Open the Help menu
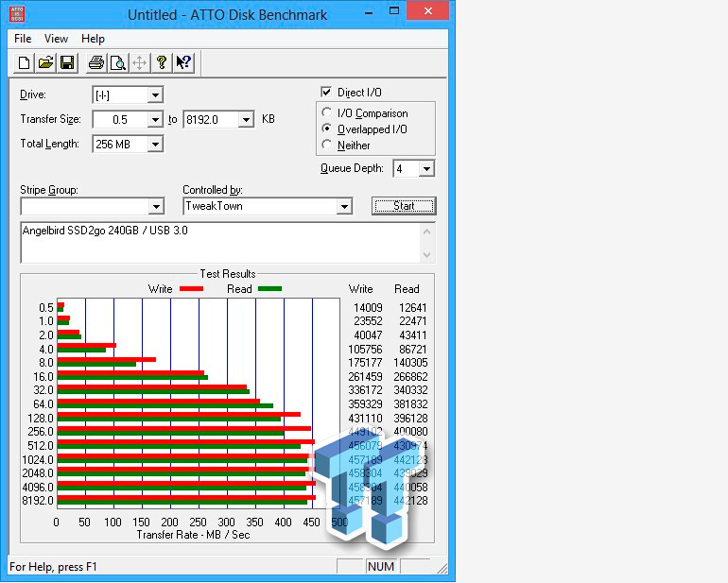728x583 pixels. 93,39
